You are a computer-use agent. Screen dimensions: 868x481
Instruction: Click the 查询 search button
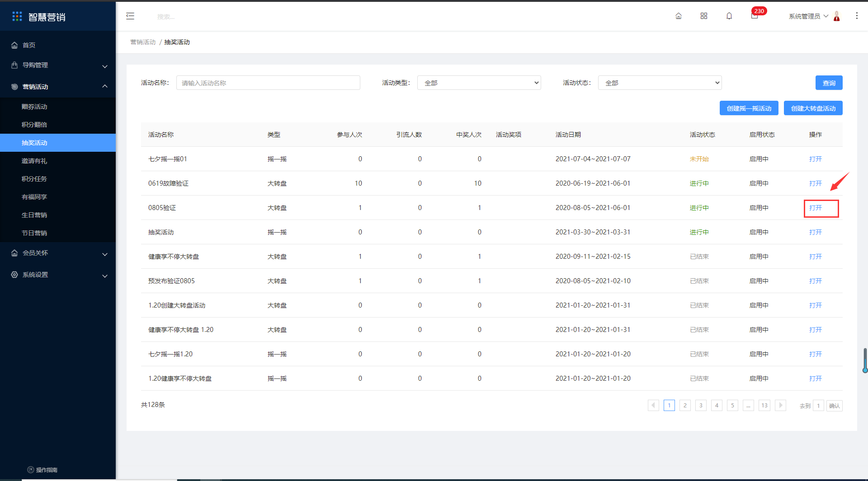point(829,83)
